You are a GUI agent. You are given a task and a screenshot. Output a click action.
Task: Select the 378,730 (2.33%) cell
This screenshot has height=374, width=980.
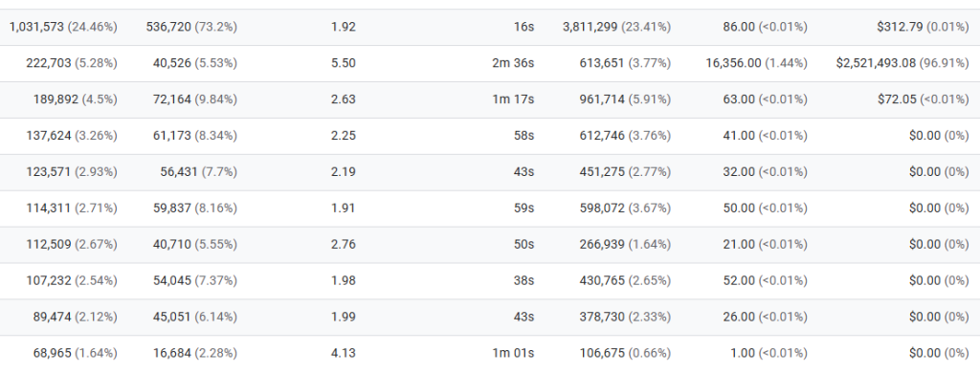point(625,317)
